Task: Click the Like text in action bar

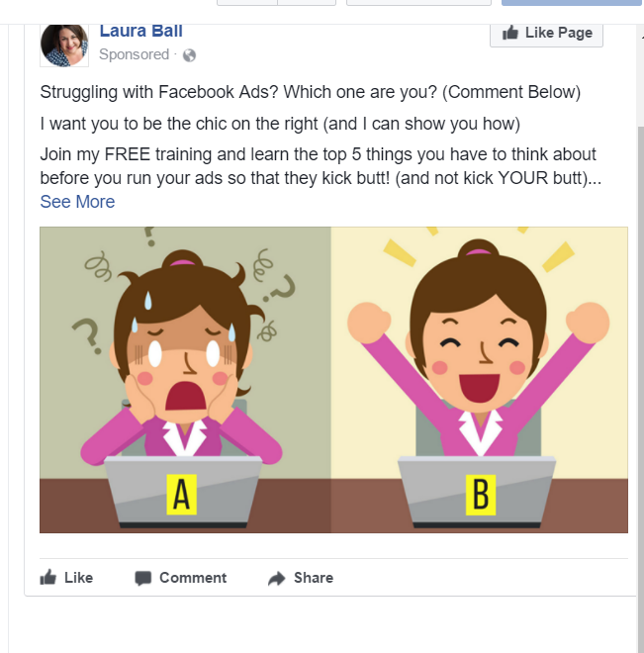Action: coord(79,578)
